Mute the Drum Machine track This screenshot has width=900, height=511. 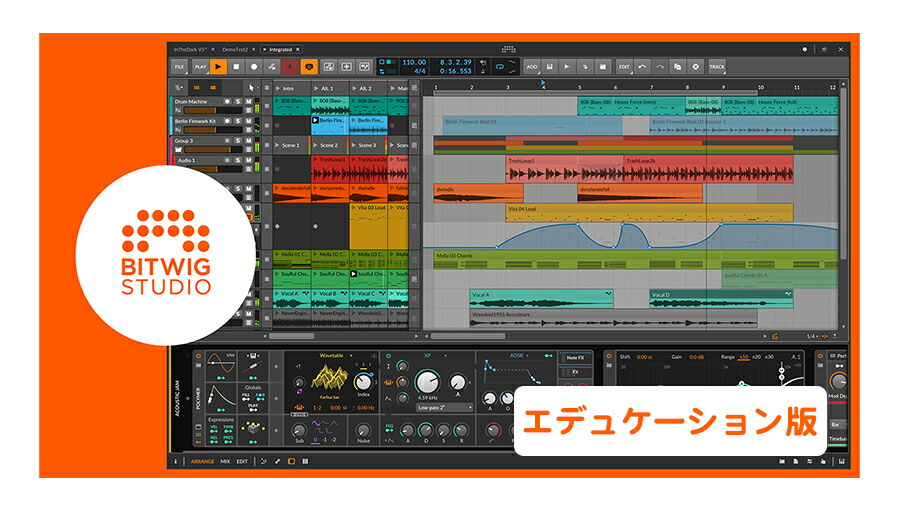pos(249,102)
